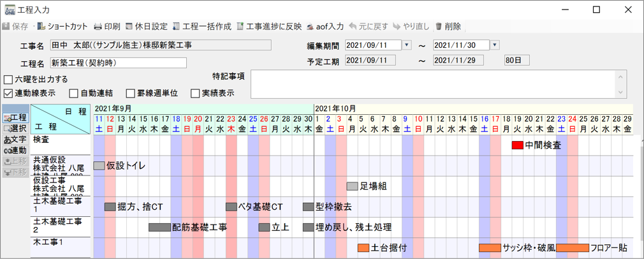Click the 予定工期 start date 2021/09/11 field
Image resolution: width=644 pixels, height=259 pixels.
[x=370, y=61]
